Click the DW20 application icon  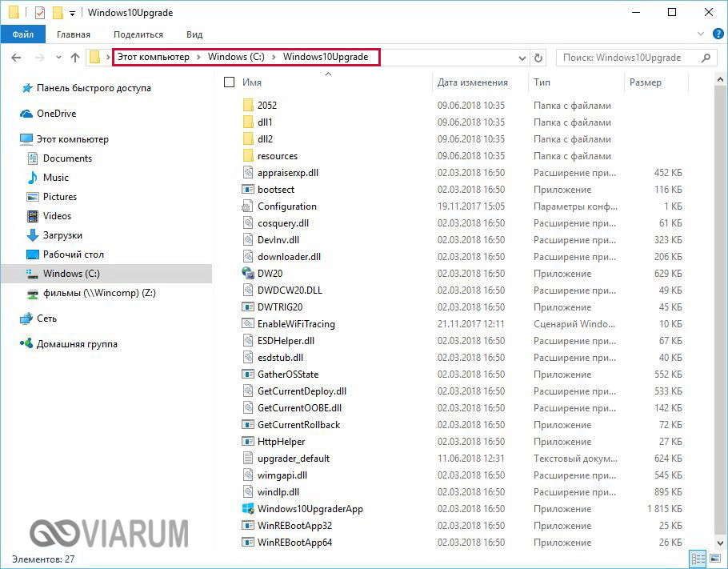pyautogui.click(x=248, y=273)
